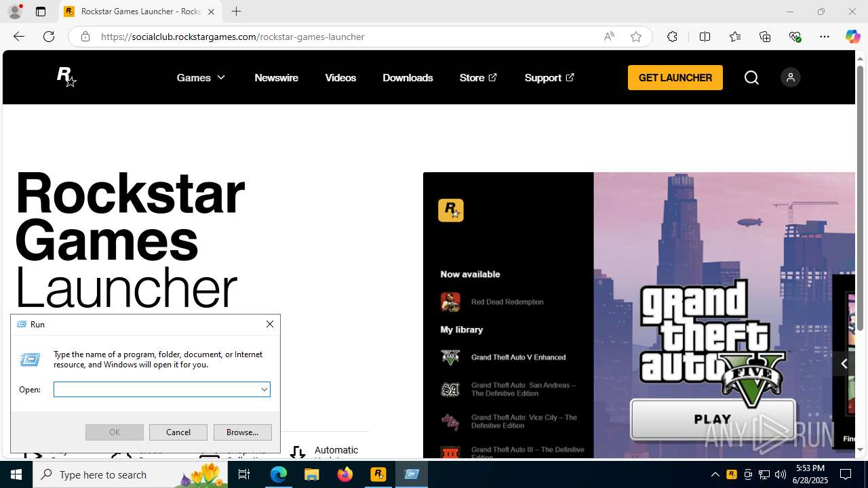
Task: Open tab actions menu icon
Action: coord(41,12)
